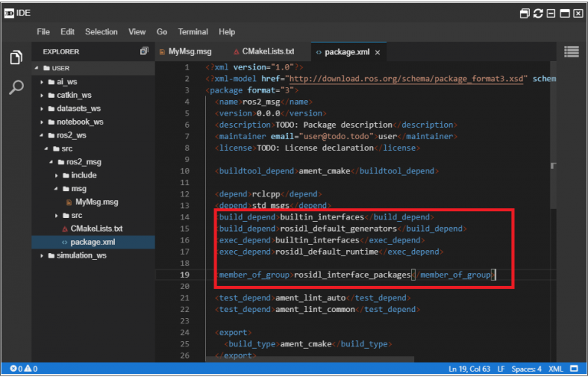Image resolution: width=588 pixels, height=377 pixels.
Task: Open the Help menu
Action: pyautogui.click(x=227, y=32)
